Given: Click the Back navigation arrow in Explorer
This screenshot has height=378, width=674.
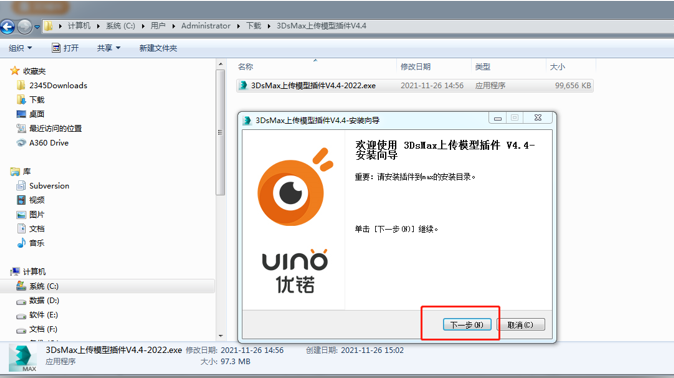Looking at the screenshot, I should (x=7, y=27).
